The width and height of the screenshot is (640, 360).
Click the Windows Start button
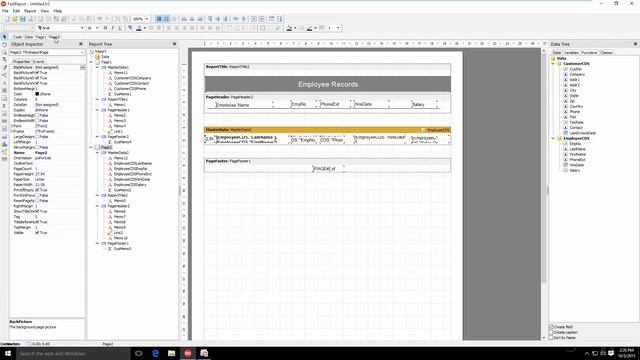tap(8, 353)
